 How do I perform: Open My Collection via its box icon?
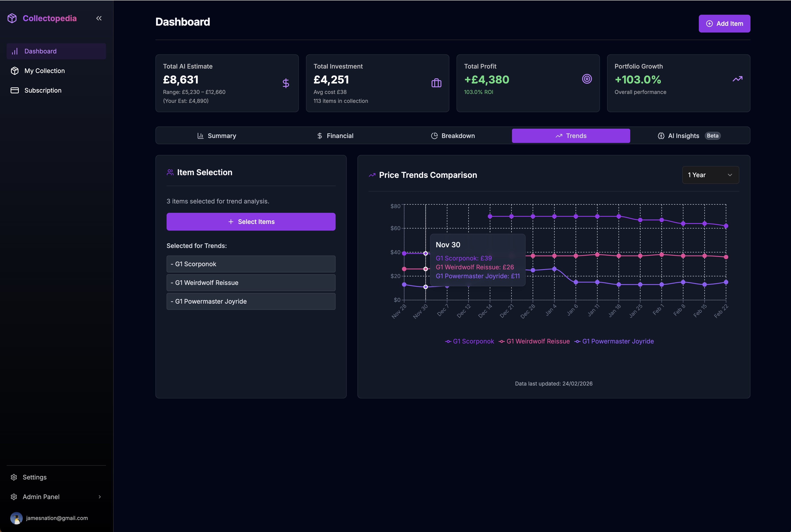[15, 71]
